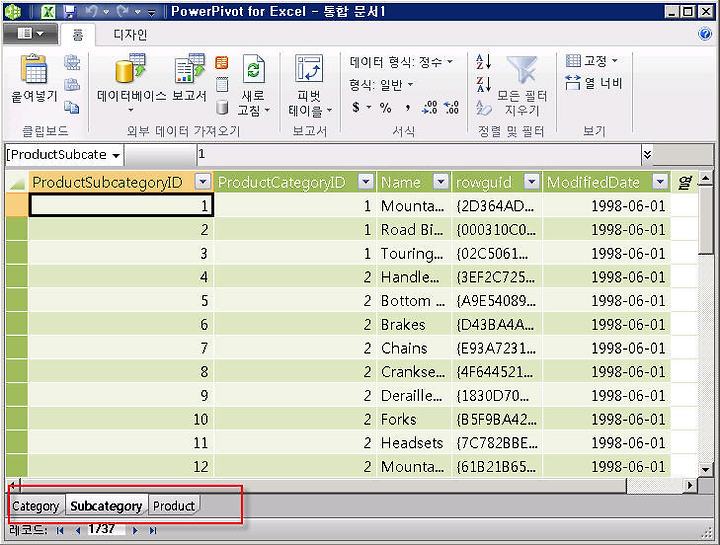Click the paste replace icon

pyautogui.click(x=72, y=84)
